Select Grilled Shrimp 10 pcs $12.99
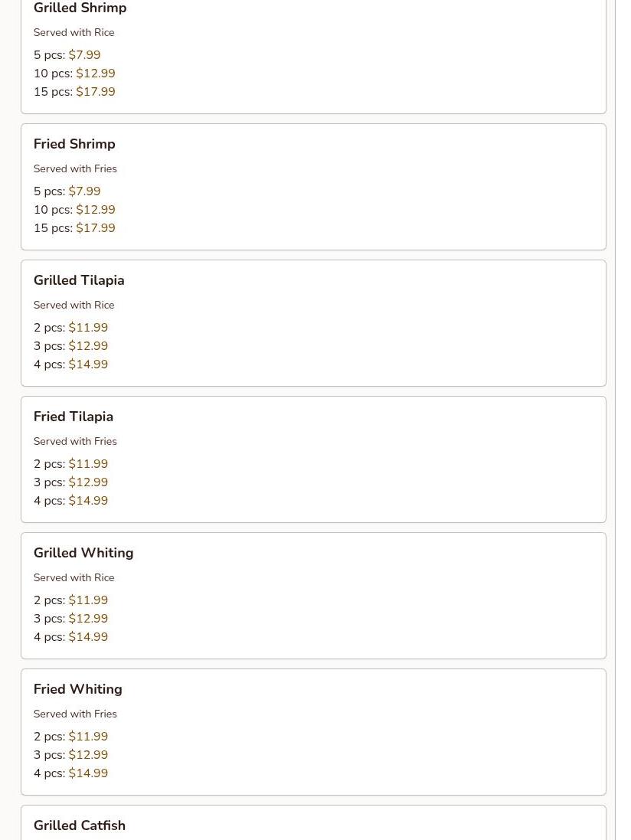 (74, 74)
